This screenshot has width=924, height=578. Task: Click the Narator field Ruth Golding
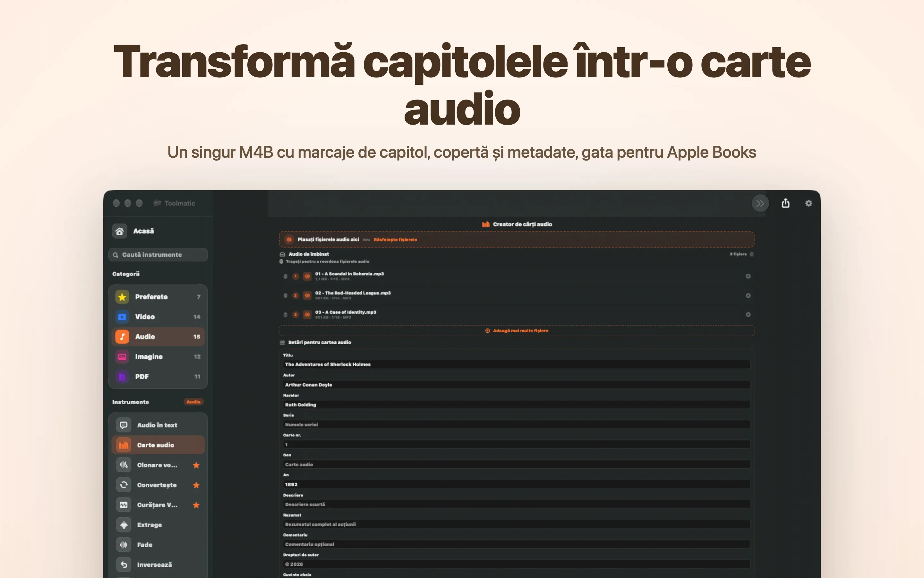pyautogui.click(x=517, y=405)
